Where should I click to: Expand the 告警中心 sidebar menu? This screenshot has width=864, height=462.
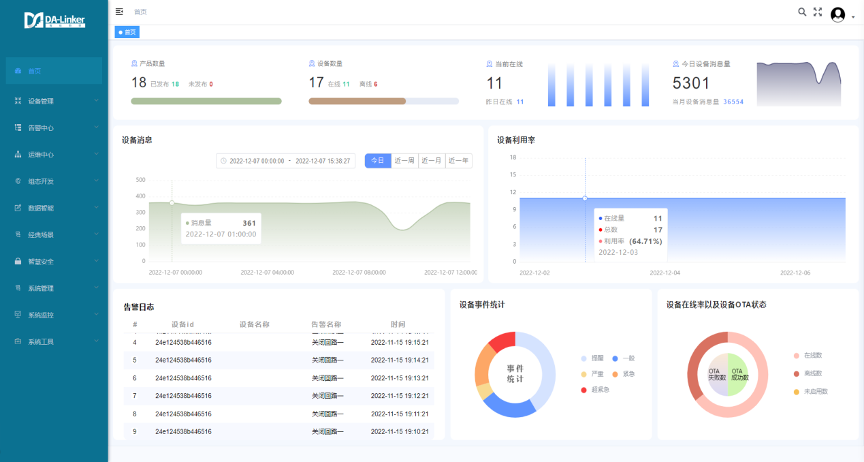(96, 128)
